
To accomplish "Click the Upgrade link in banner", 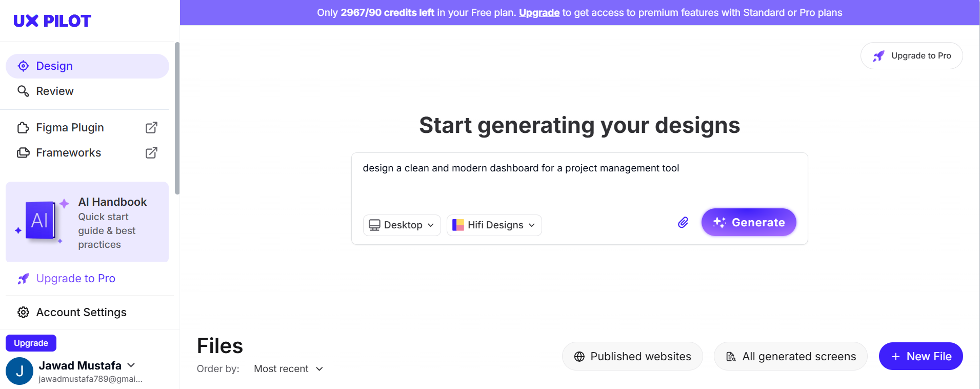I will (x=539, y=13).
